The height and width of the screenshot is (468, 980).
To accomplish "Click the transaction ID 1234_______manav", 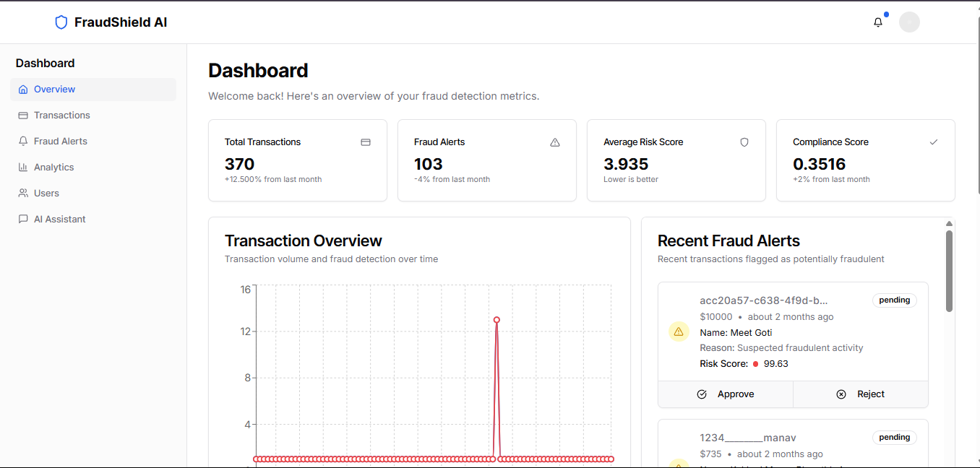I will [x=748, y=438].
